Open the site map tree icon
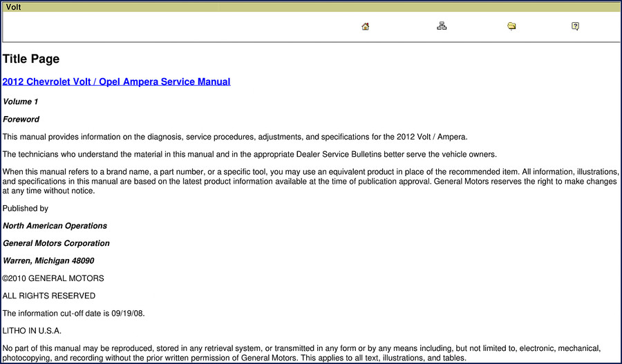622x364 pixels. coord(442,26)
